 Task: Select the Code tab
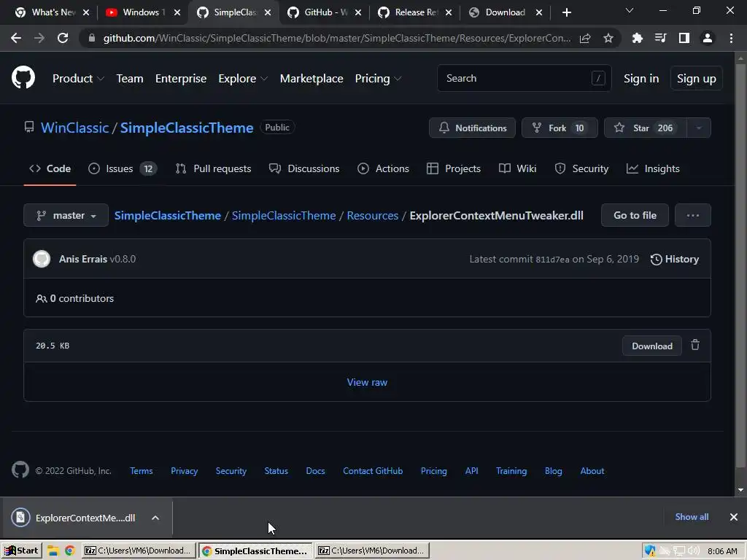[50, 168]
